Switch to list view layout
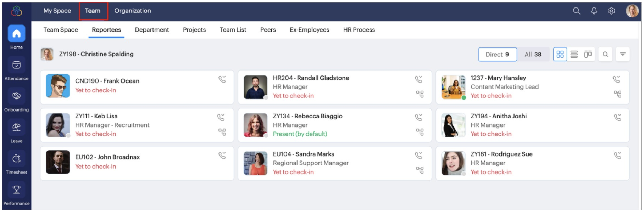 tap(574, 54)
